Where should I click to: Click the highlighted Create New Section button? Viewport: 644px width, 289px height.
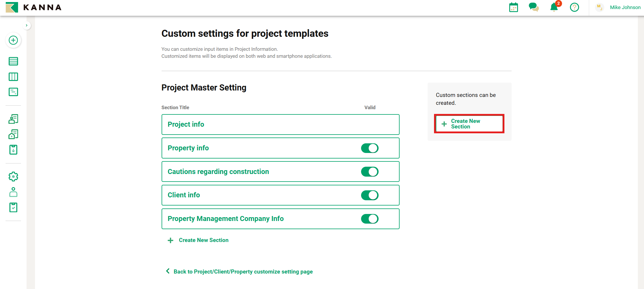pyautogui.click(x=469, y=124)
